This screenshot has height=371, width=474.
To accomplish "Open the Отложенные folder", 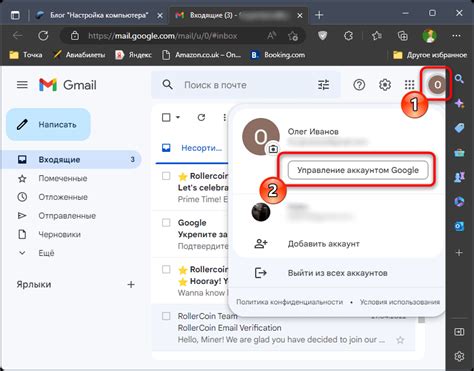I will point(63,197).
